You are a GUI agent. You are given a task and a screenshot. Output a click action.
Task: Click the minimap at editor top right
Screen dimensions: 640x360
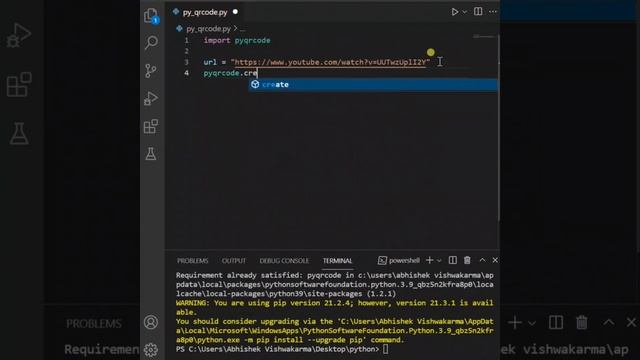[484, 37]
